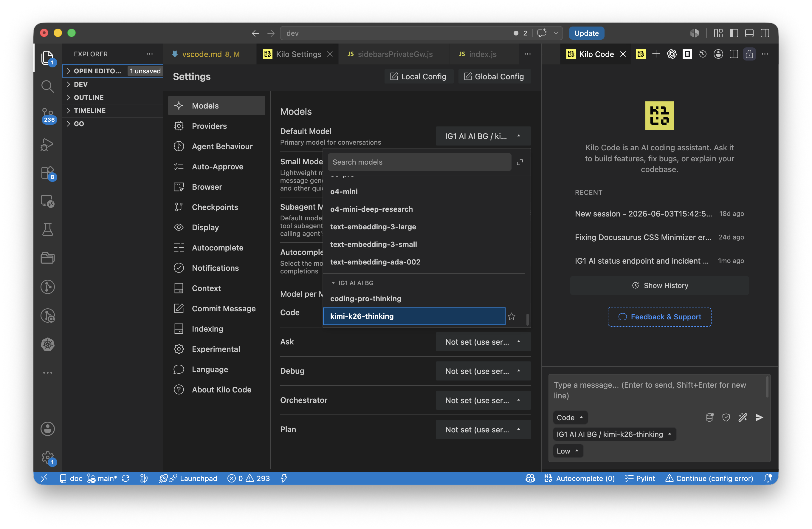The width and height of the screenshot is (812, 529).
Task: Open Auto-Approve settings section
Action: point(216,167)
